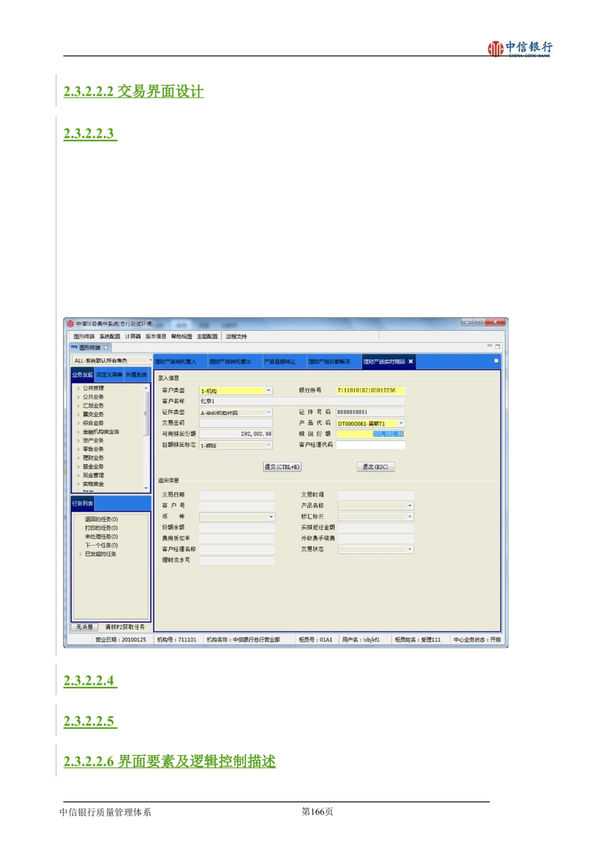Expand the 公共管理 tree node
This screenshot has width=613, height=868.
coord(78,388)
